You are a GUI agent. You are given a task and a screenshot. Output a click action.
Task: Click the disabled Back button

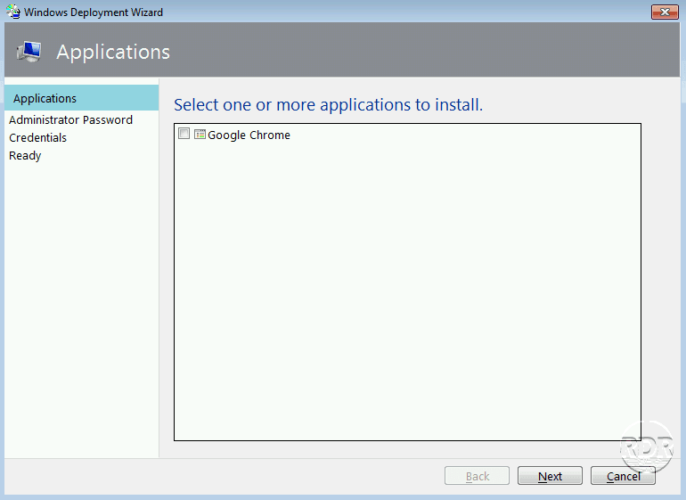(477, 476)
